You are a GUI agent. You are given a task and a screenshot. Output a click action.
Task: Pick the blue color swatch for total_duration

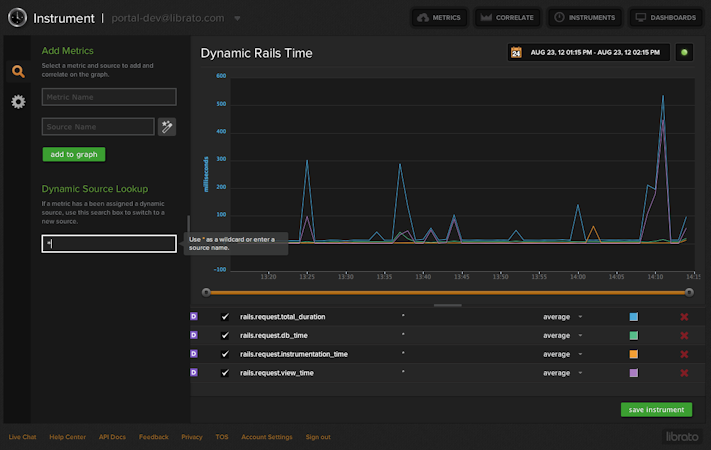(633, 317)
